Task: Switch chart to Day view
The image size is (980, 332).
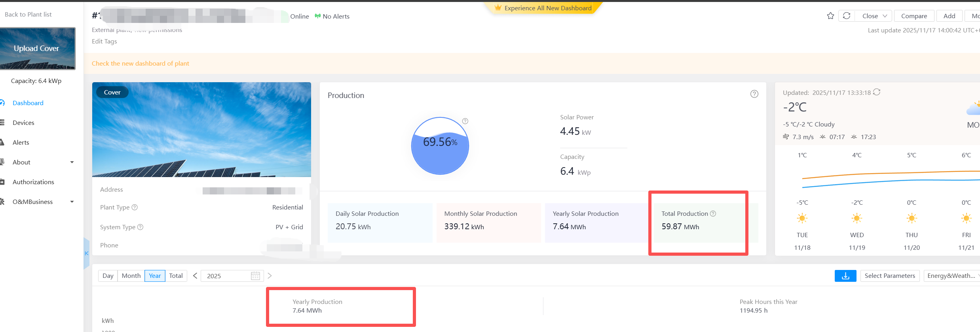Action: (x=108, y=276)
